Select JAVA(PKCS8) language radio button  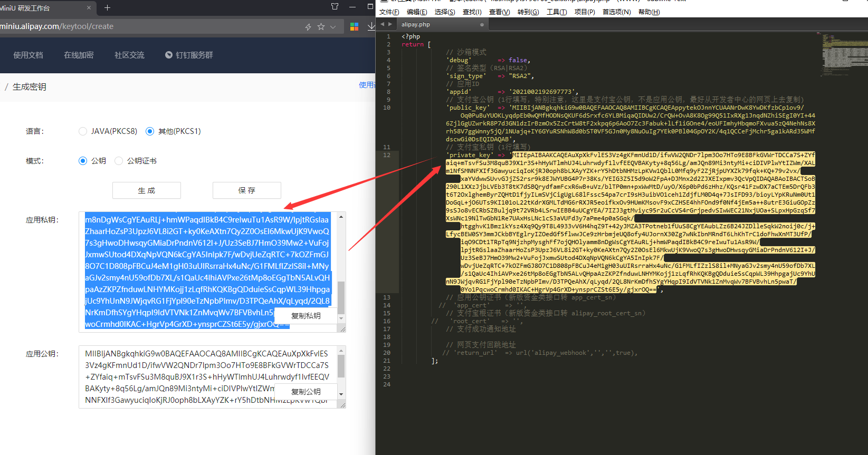point(83,131)
